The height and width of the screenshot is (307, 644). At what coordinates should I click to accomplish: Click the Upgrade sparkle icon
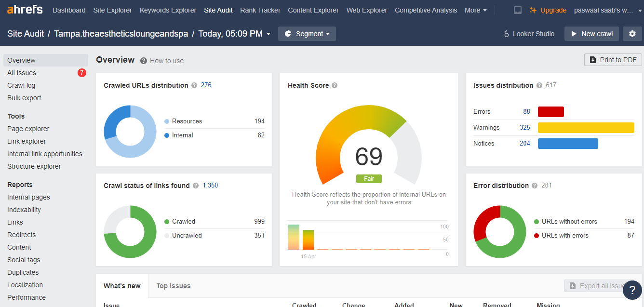point(533,10)
